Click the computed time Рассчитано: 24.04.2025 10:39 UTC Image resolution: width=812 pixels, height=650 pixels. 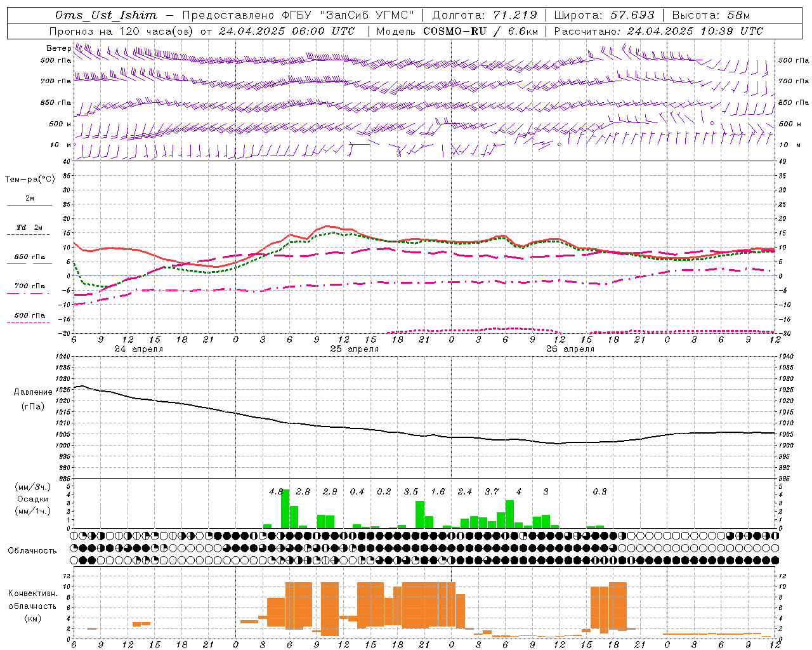658,31
